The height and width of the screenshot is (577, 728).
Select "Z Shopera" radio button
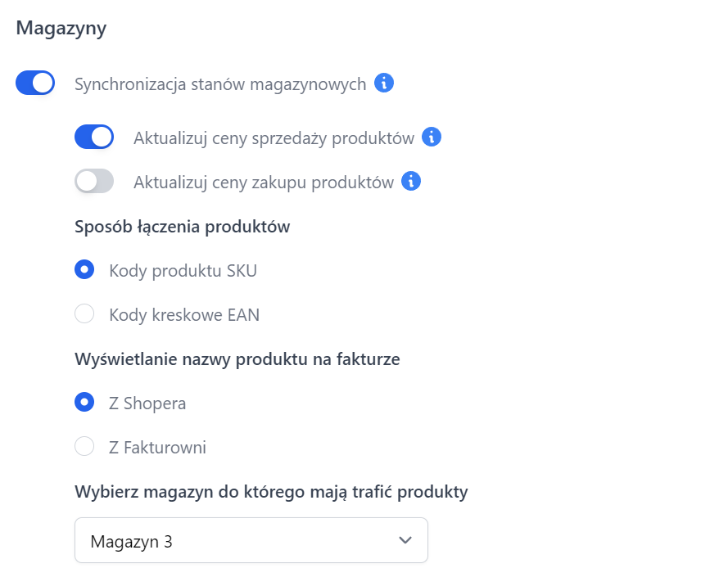tap(84, 403)
